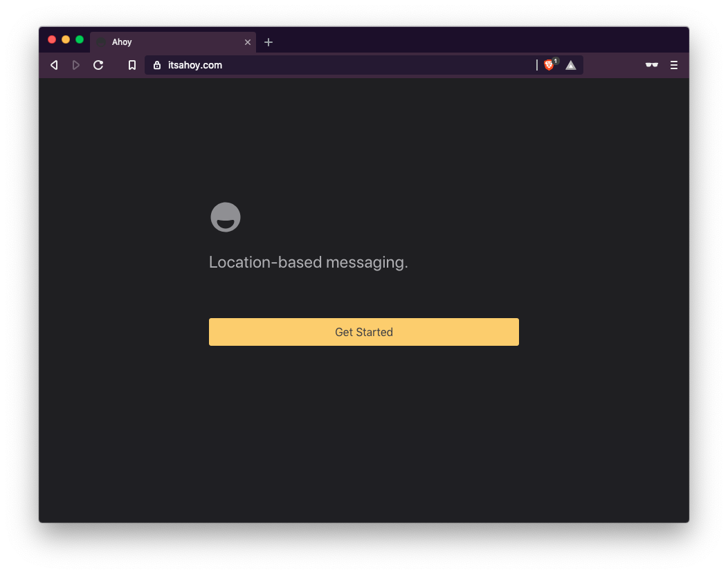This screenshot has width=728, height=574.
Task: Click the Get Started button
Action: [x=363, y=332]
